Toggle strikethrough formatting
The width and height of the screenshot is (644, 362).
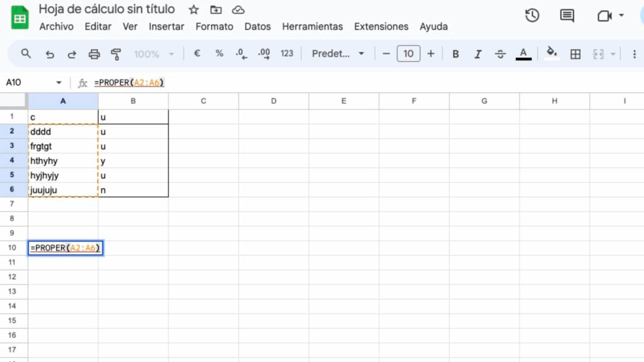pyautogui.click(x=500, y=54)
